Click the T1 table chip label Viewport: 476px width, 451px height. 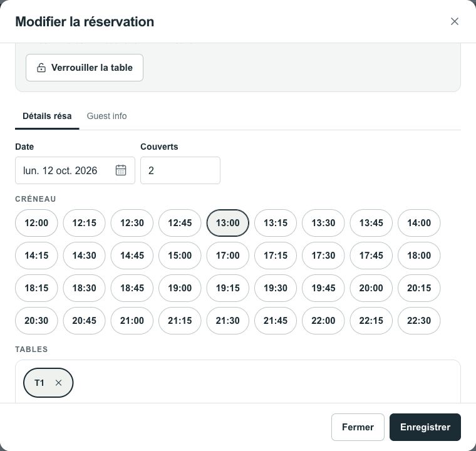(x=39, y=383)
